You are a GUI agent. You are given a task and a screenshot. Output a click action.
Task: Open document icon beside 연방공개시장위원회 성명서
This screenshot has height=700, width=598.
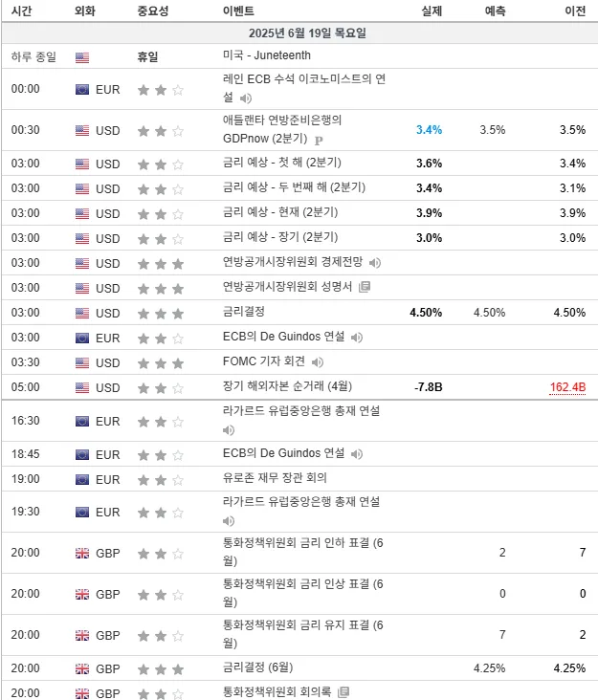pyautogui.click(x=365, y=287)
